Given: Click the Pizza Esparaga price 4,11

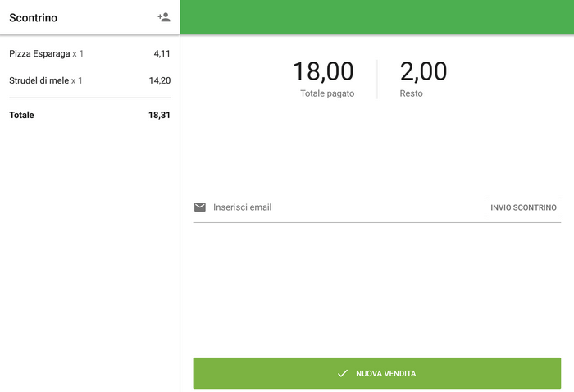Looking at the screenshot, I should [162, 54].
